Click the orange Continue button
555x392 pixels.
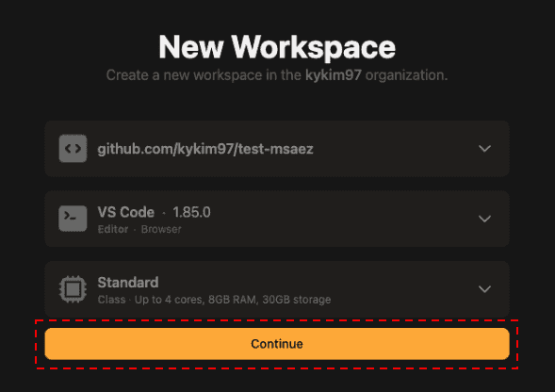[x=277, y=344]
